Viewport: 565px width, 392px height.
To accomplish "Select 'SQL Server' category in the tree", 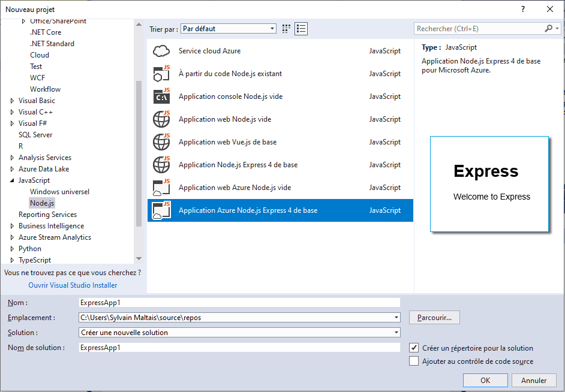I will pos(35,135).
